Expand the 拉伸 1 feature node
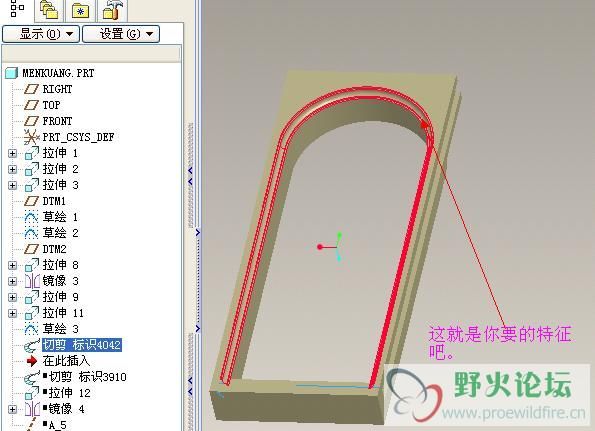This screenshot has width=595, height=431. click(13, 153)
